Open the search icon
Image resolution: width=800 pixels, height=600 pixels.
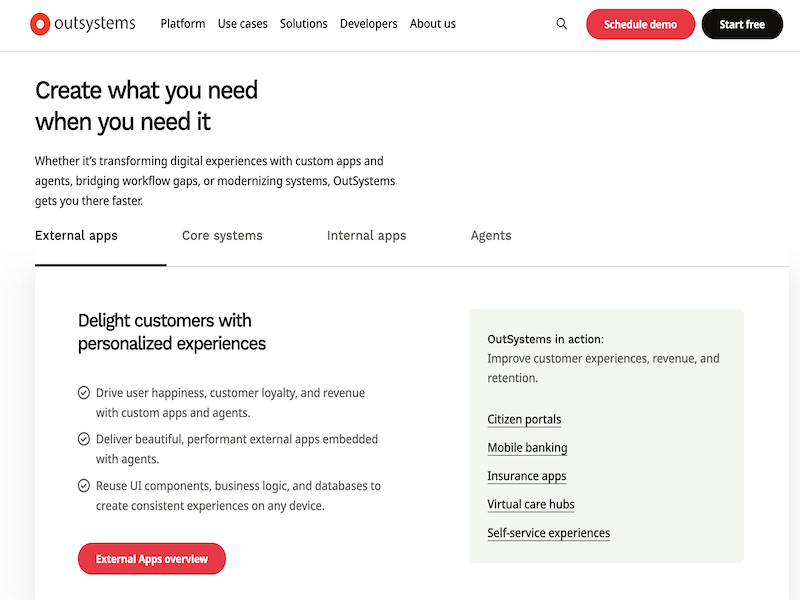click(561, 23)
